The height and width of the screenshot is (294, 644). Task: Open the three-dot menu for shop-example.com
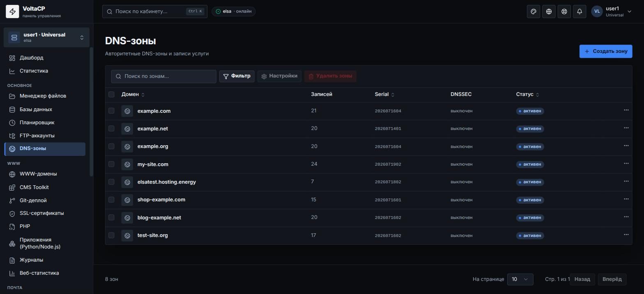point(626,199)
